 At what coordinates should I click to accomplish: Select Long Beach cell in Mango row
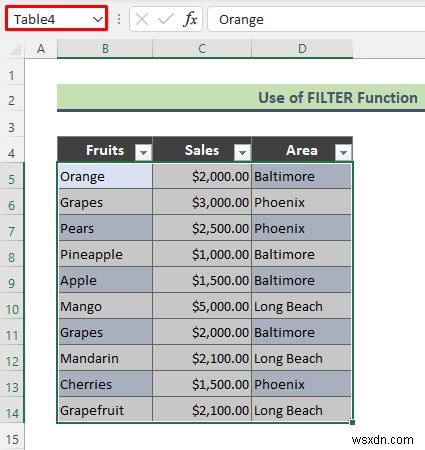[x=302, y=306]
